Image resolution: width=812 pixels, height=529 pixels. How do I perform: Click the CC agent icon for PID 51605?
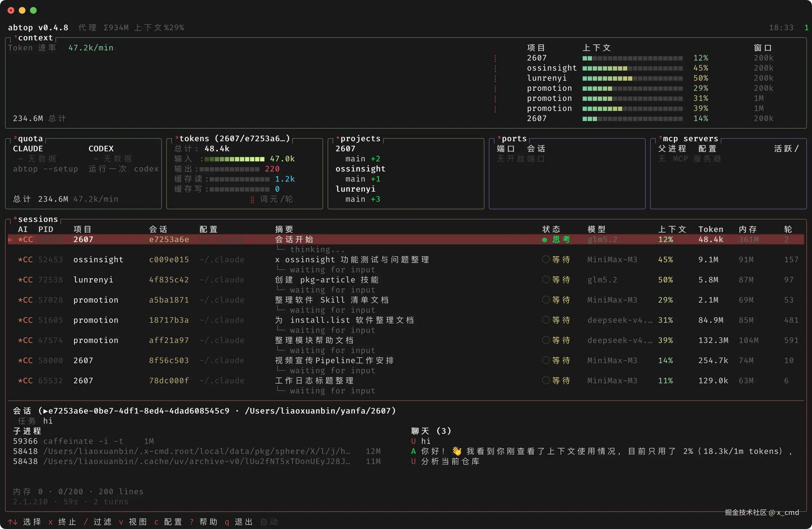click(x=25, y=320)
